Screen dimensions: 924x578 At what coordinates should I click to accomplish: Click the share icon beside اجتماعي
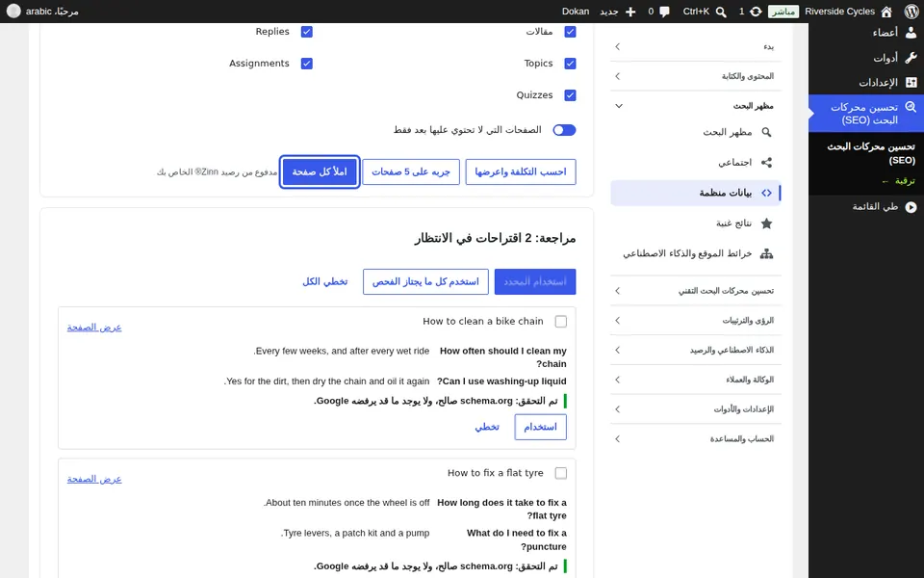(x=766, y=162)
